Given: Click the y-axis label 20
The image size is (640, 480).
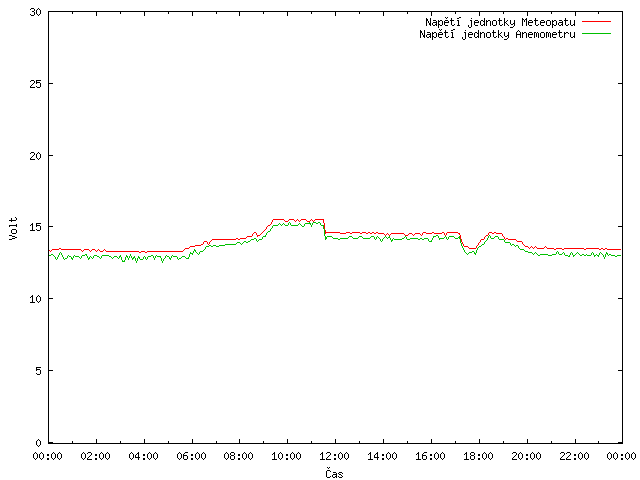Looking at the screenshot, I should pos(36,156).
